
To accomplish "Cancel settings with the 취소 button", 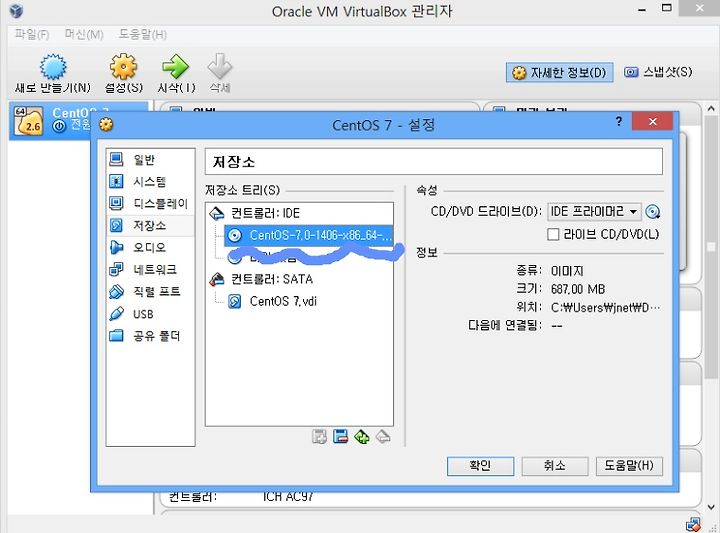I will (555, 466).
